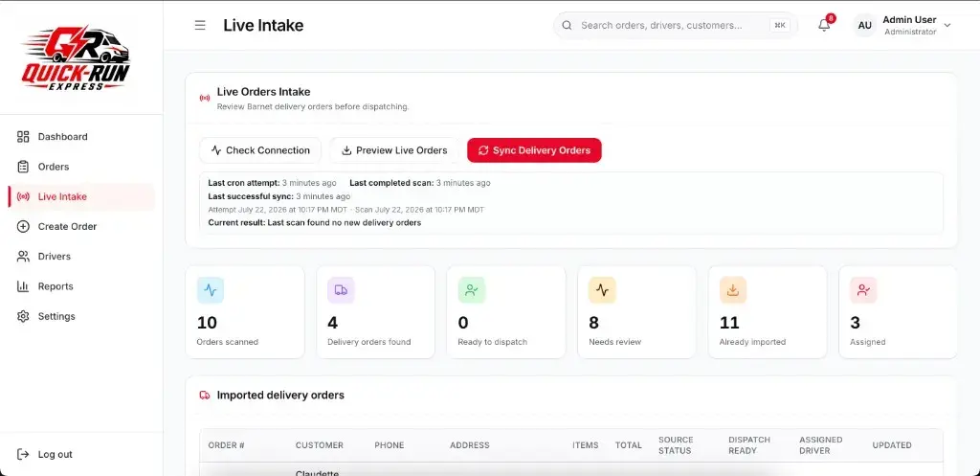Viewport: 980px width, 476px height.
Task: Click the broadcast icon beside Live Orders Intake
Action: click(x=205, y=99)
